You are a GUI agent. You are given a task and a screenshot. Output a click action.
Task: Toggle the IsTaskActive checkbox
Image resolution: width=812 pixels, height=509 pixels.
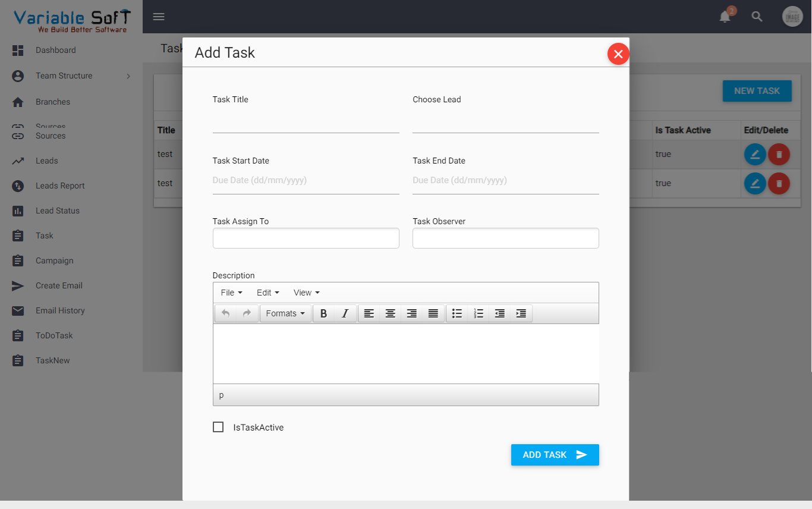tap(218, 426)
